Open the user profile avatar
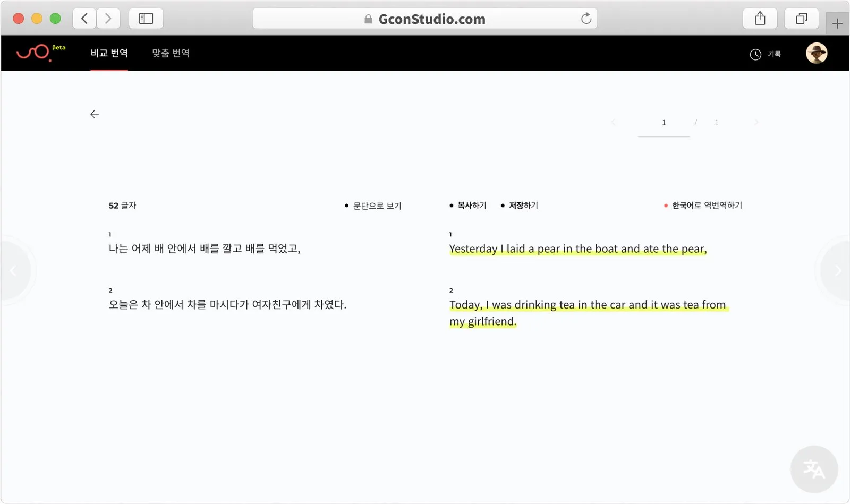The width and height of the screenshot is (850, 504). coord(817,53)
